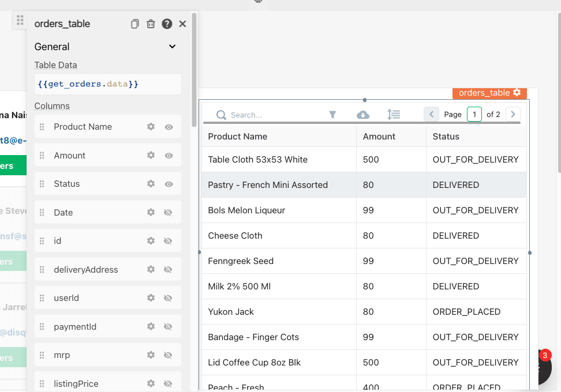Show the deliveryAddress column
The height and width of the screenshot is (392, 561).
point(169,270)
